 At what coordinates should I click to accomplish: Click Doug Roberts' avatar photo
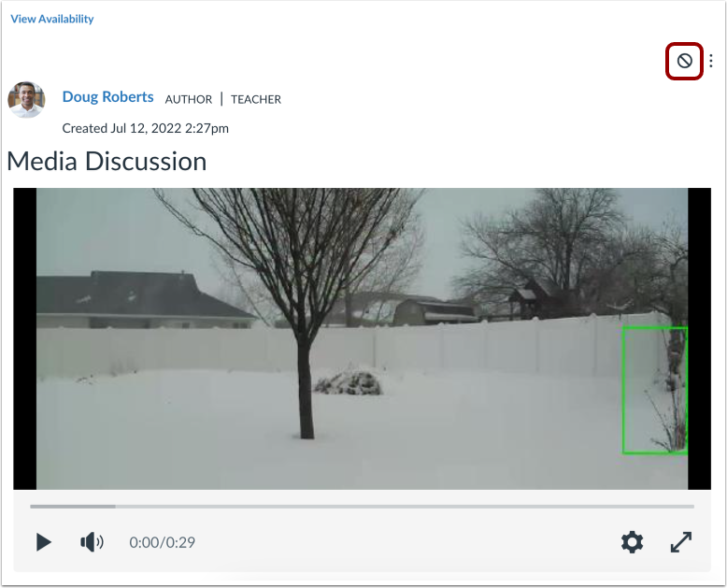pyautogui.click(x=26, y=100)
